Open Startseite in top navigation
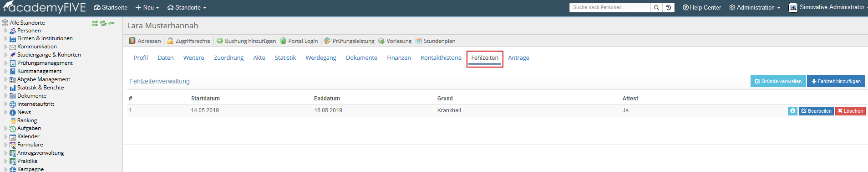The width and height of the screenshot is (868, 172). pyautogui.click(x=111, y=7)
